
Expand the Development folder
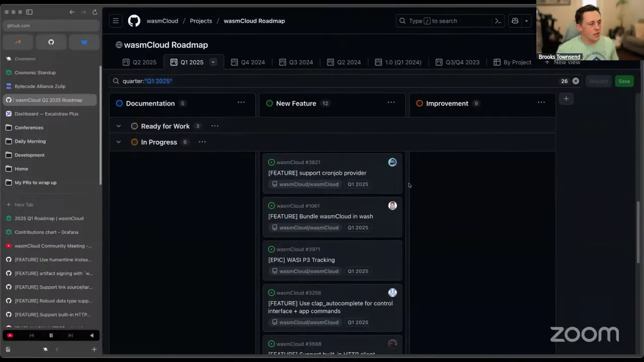point(50,155)
